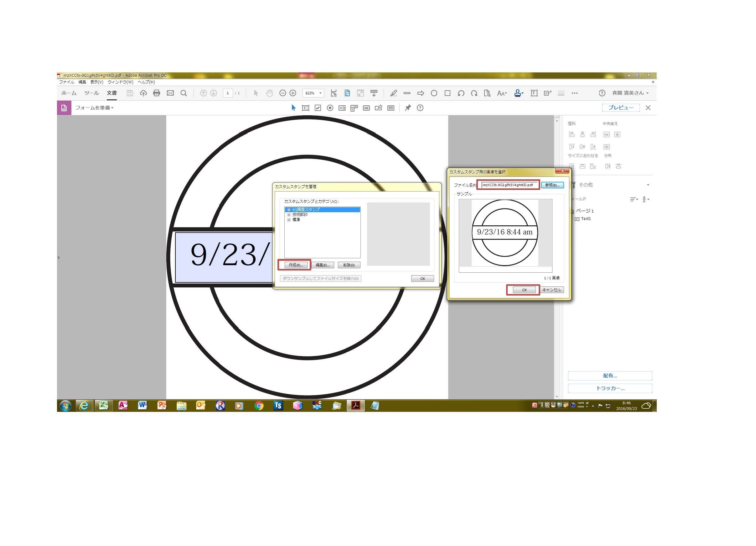This screenshot has width=756, height=546.
Task: Select the add digital signature field tool
Action: click(x=378, y=108)
